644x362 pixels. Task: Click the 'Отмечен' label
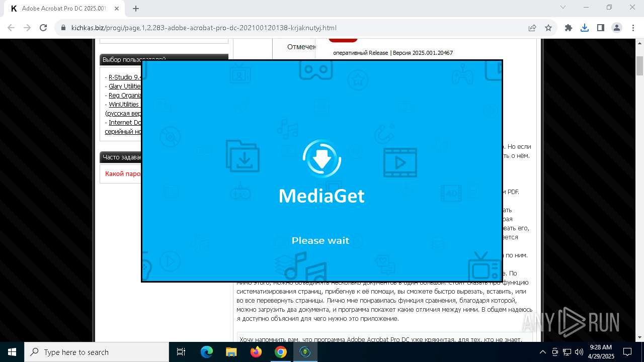(301, 47)
